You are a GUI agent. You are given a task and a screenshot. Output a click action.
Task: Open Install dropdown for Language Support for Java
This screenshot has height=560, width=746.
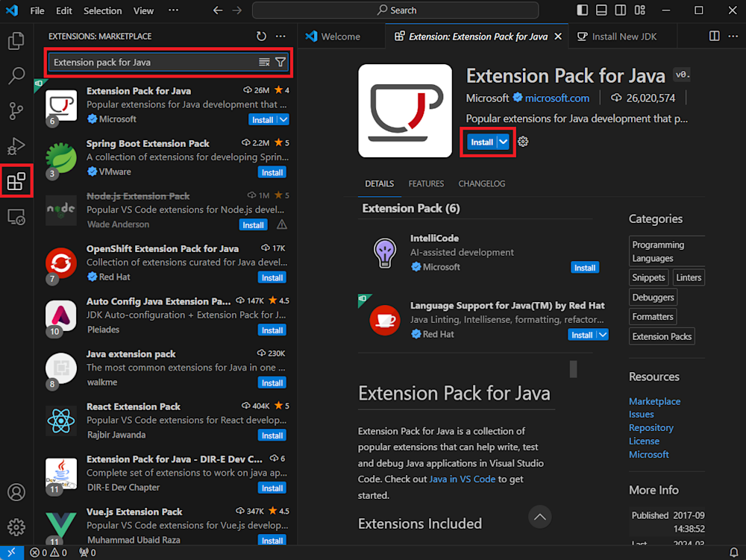(x=602, y=335)
